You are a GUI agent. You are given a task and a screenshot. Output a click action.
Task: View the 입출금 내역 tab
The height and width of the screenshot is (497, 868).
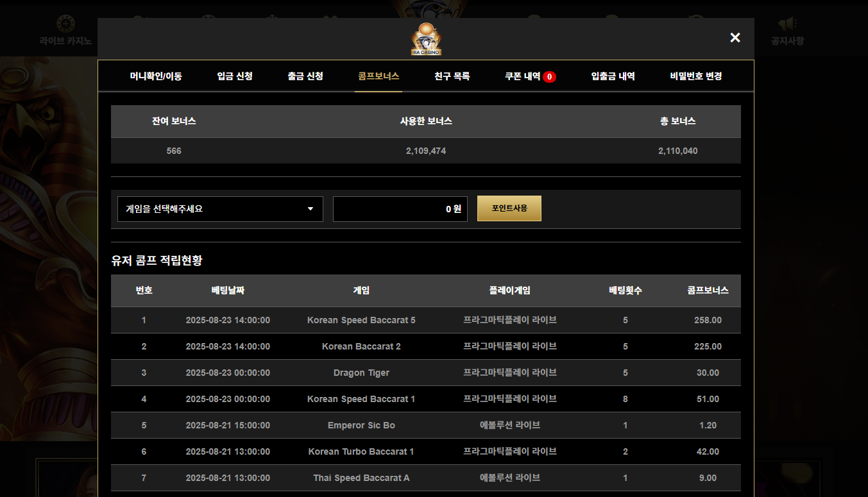coord(613,76)
